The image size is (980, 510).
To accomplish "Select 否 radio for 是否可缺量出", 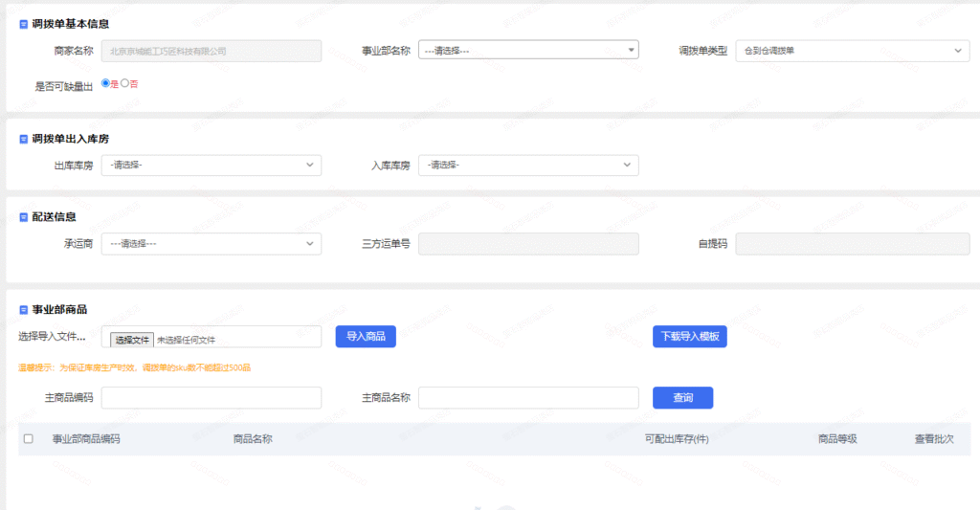I will pos(124,83).
